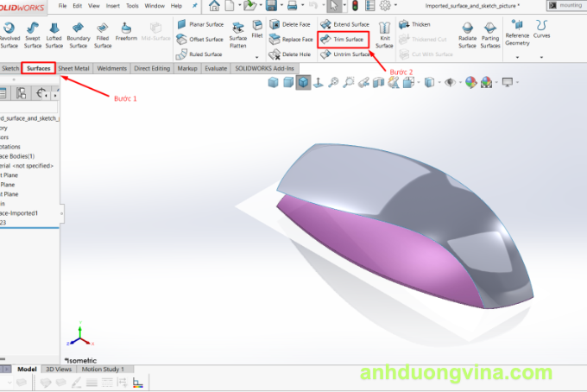
Task: Click the Planar Surface tool
Action: (199, 24)
